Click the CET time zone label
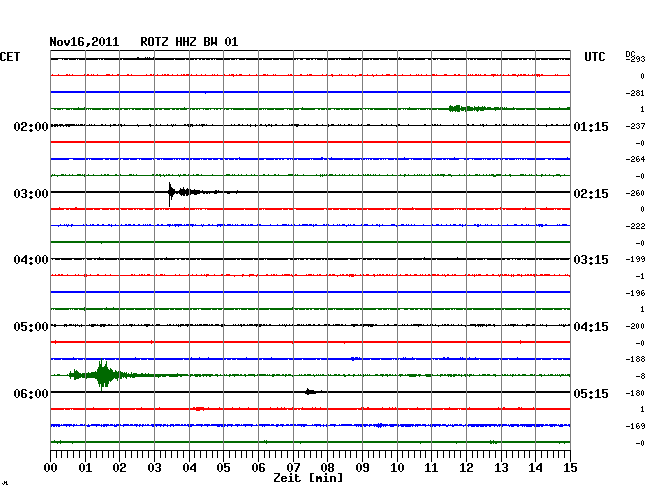This screenshot has width=650, height=494. (x=10, y=57)
